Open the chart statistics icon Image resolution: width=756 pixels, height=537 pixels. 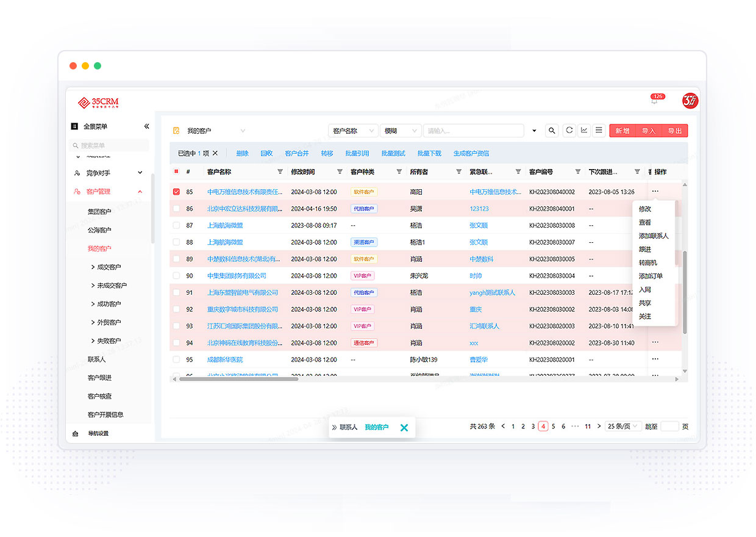pos(584,131)
